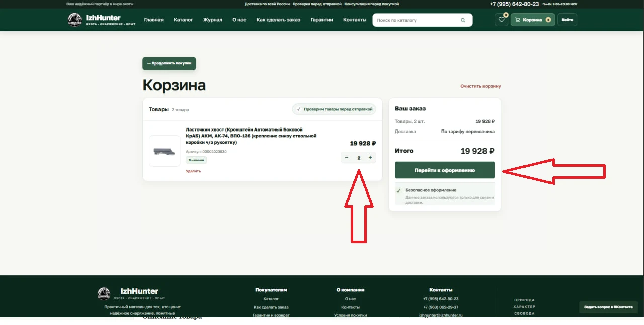Click Задать вопрос в ВКонтакте button

click(608, 307)
